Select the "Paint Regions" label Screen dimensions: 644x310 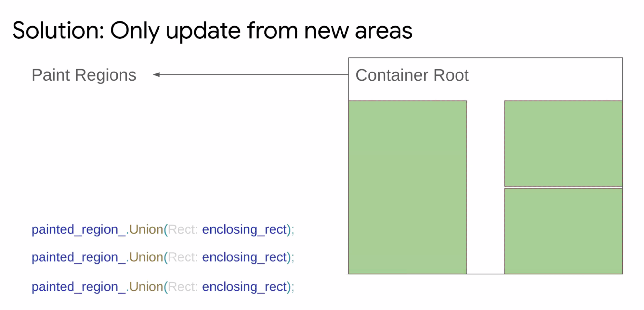pos(84,75)
